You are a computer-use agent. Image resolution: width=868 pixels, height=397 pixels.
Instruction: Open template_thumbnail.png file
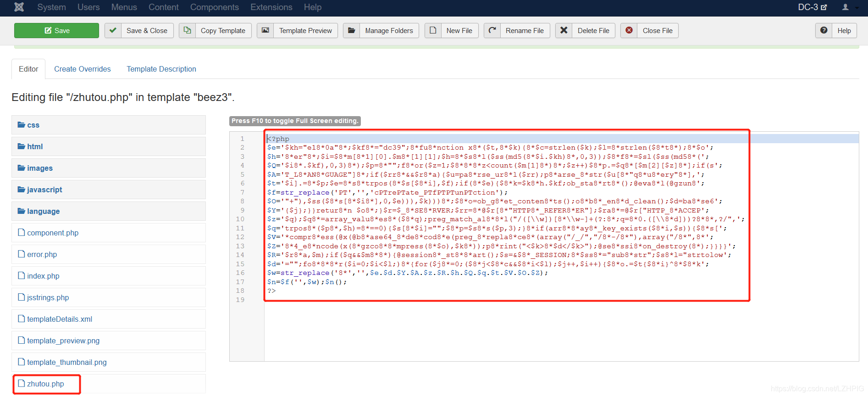coord(109,362)
